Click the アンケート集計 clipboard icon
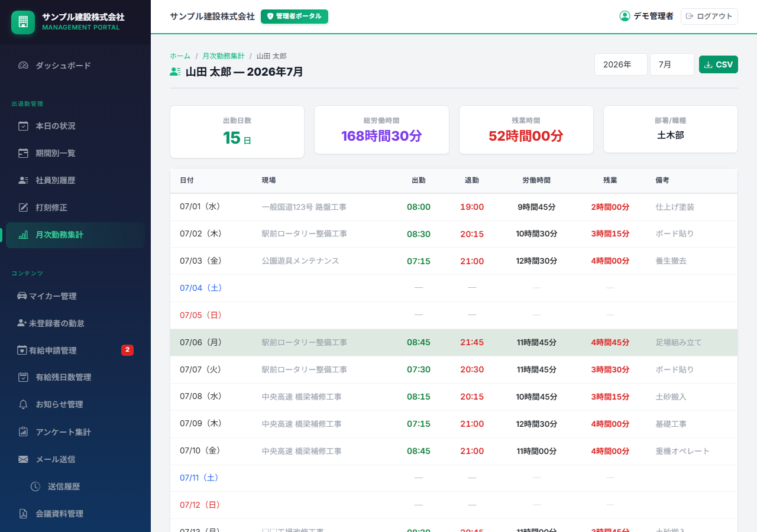757x532 pixels. coord(23,432)
